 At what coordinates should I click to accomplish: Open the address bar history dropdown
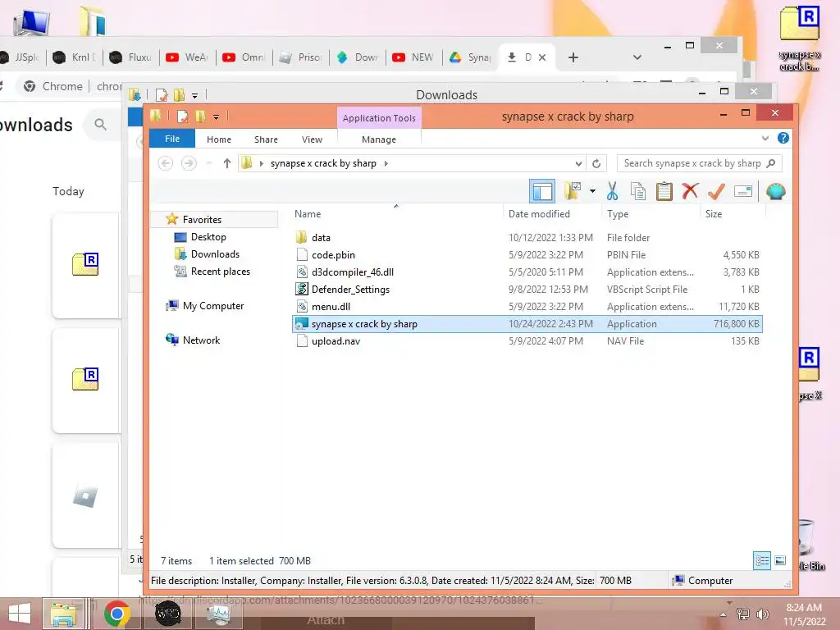point(578,163)
